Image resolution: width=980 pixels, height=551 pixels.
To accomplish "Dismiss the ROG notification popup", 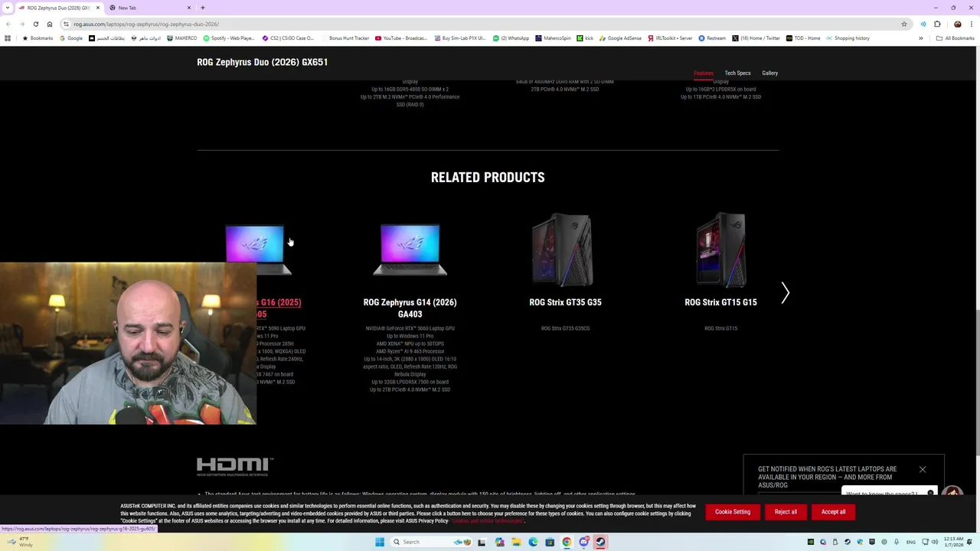I will (923, 469).
